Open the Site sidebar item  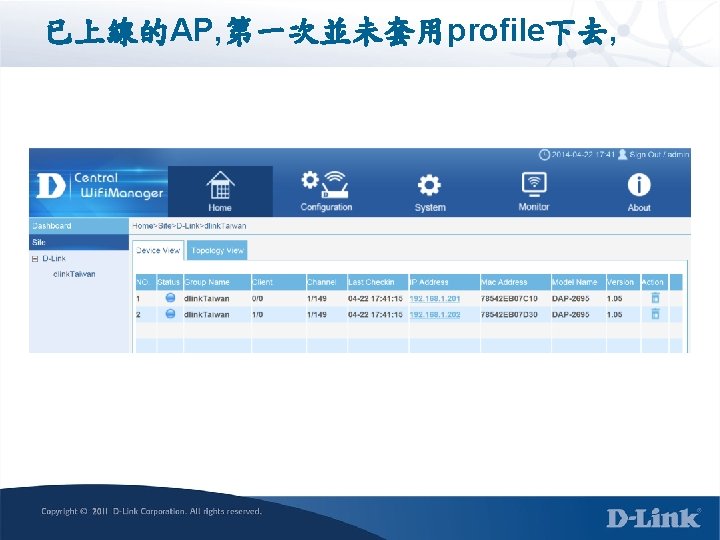(x=79, y=242)
